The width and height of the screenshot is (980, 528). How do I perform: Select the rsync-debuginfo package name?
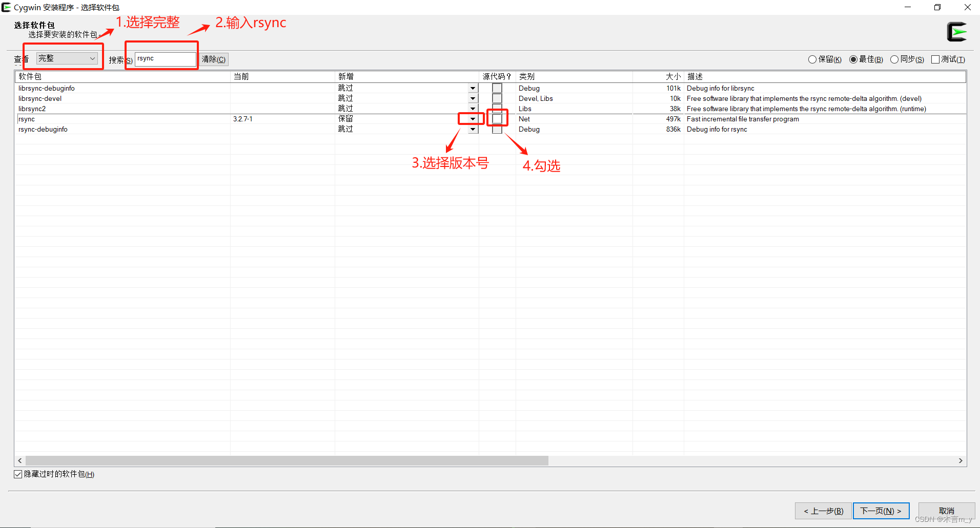43,129
